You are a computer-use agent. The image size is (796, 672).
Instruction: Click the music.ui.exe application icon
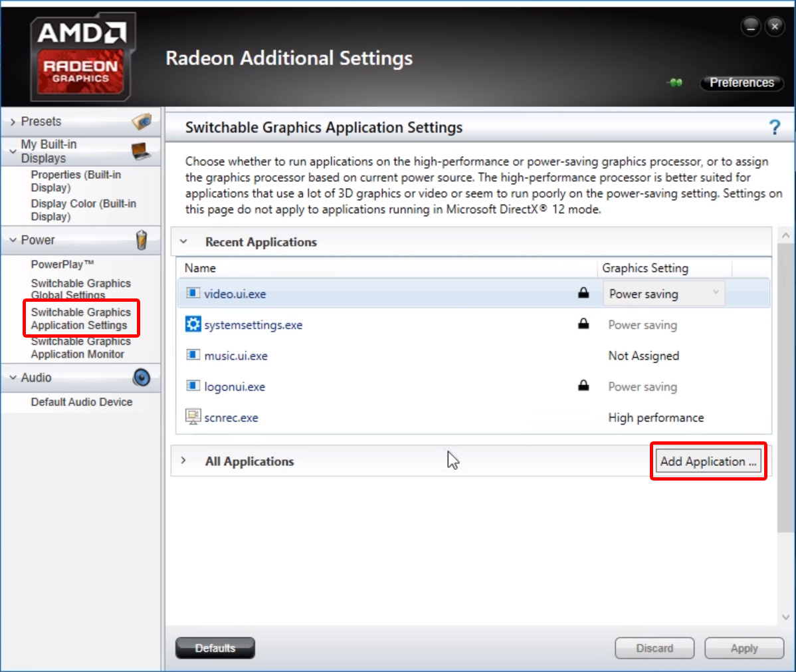coord(193,355)
